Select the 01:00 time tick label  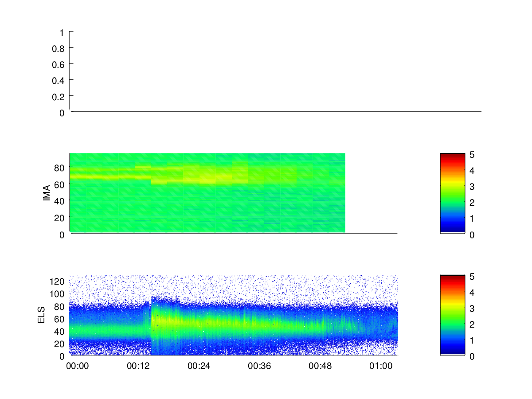(x=381, y=366)
